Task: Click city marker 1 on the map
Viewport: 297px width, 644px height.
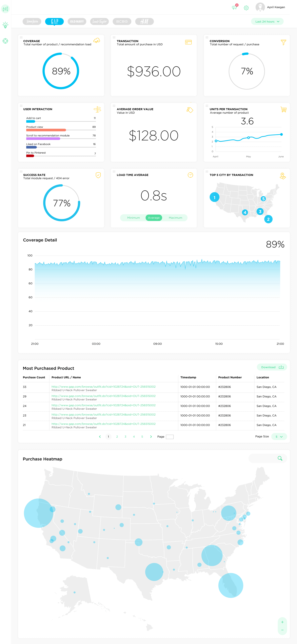Action: 214,197
